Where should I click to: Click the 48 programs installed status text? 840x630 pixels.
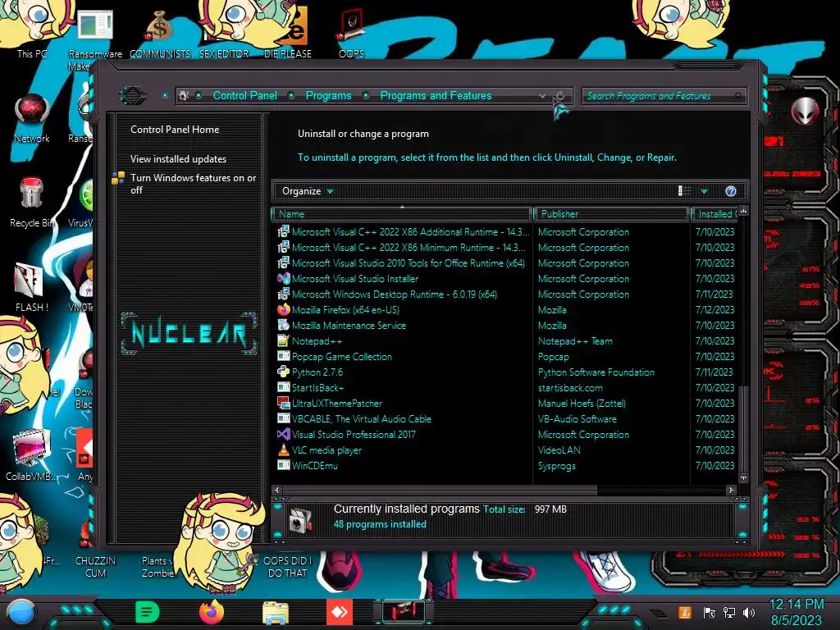click(x=380, y=524)
